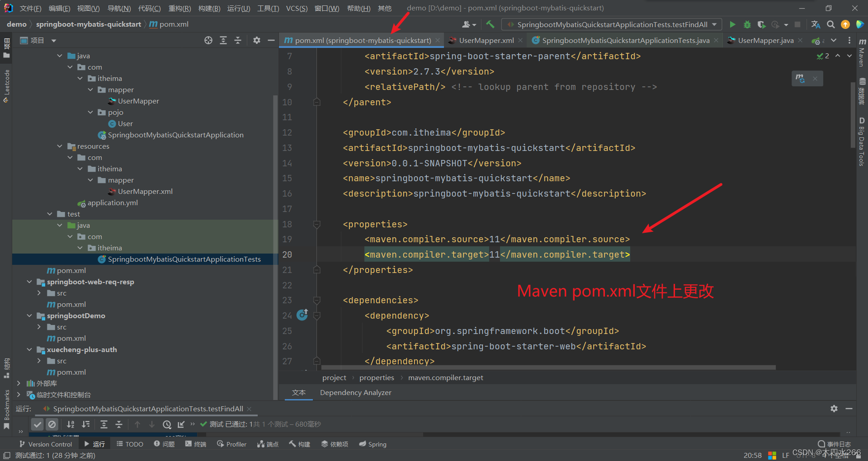
Task: Open test history clock icon
Action: 167,424
